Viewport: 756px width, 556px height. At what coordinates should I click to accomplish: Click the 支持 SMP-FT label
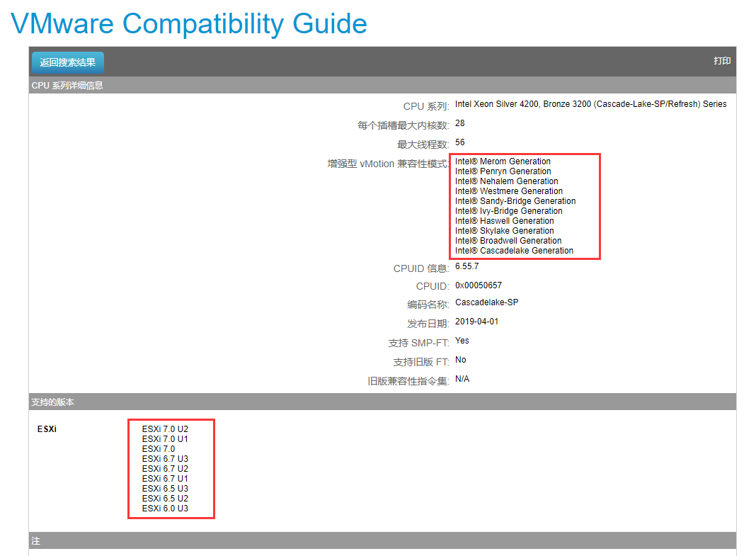point(418,343)
